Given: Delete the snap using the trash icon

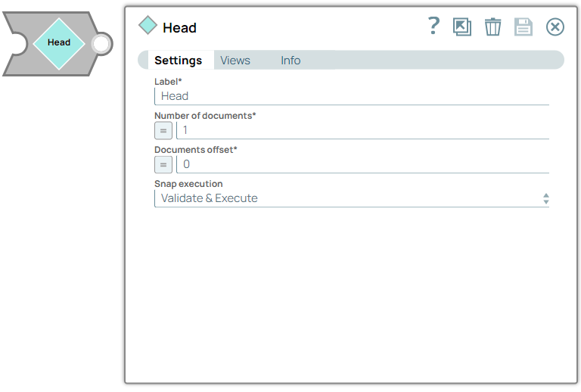Looking at the screenshot, I should click(492, 27).
